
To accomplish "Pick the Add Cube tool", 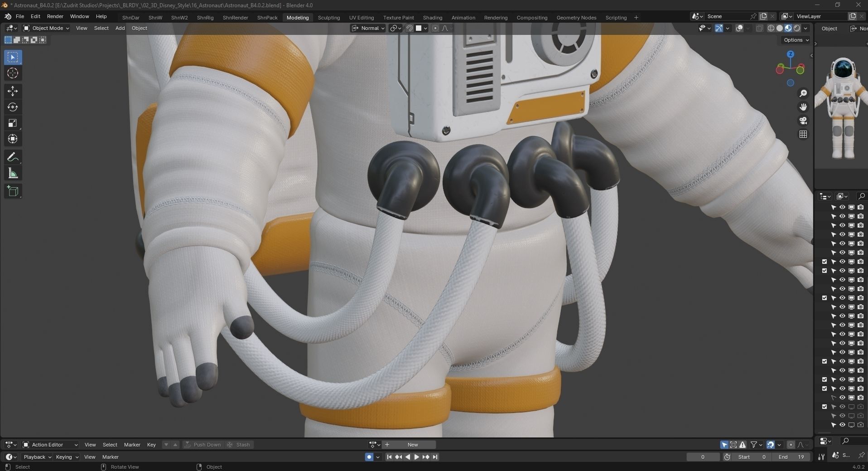I will coord(13,191).
